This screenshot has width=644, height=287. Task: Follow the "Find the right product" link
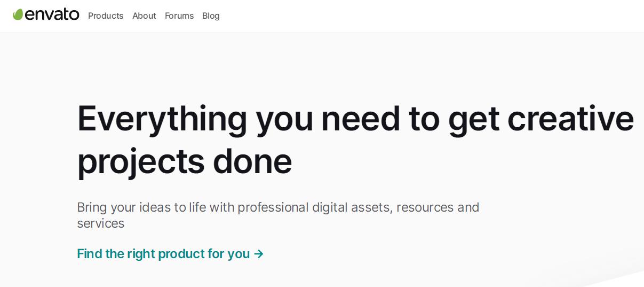[x=163, y=253]
